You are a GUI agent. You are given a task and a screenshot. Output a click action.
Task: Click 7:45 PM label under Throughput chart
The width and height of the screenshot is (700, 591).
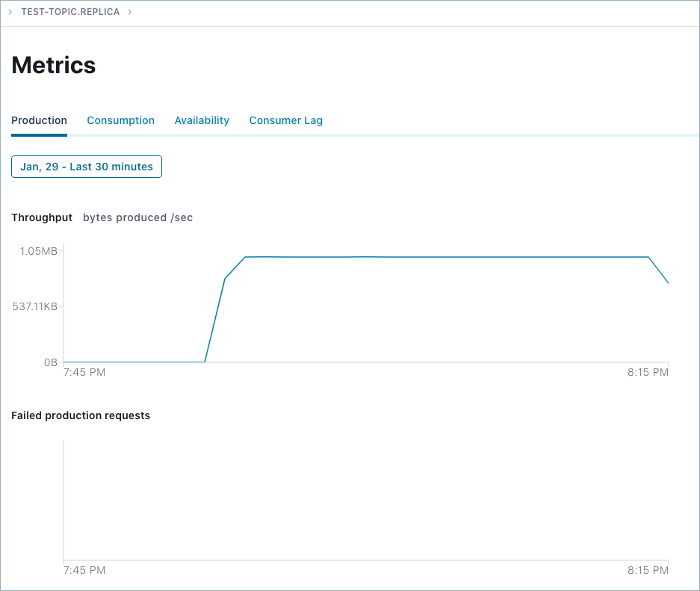[84, 372]
